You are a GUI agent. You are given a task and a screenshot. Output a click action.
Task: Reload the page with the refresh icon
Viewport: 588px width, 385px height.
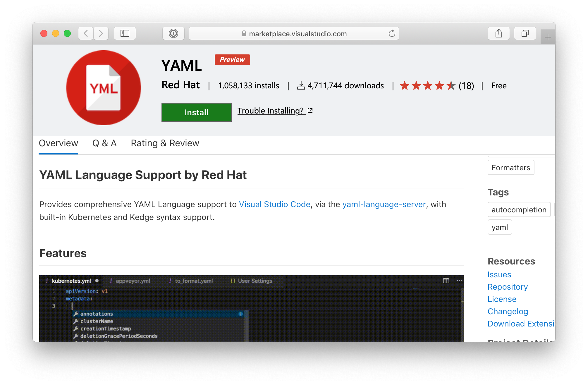(x=392, y=33)
